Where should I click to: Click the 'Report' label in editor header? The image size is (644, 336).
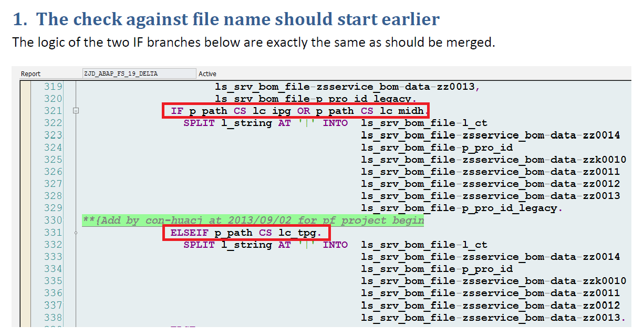[x=30, y=74]
